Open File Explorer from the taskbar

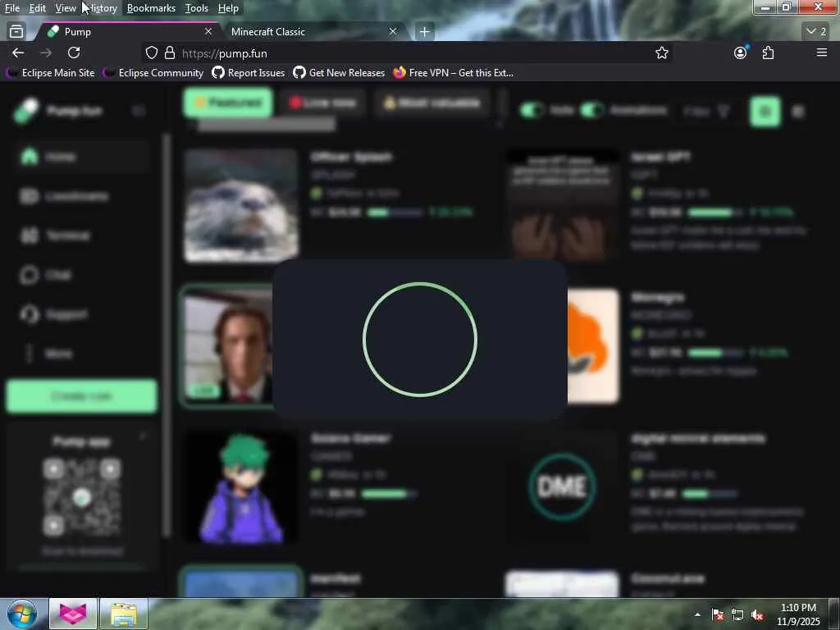(124, 614)
